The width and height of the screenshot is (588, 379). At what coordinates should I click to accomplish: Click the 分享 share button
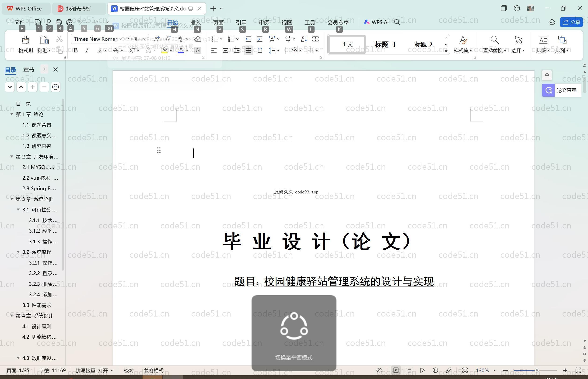pyautogui.click(x=571, y=22)
